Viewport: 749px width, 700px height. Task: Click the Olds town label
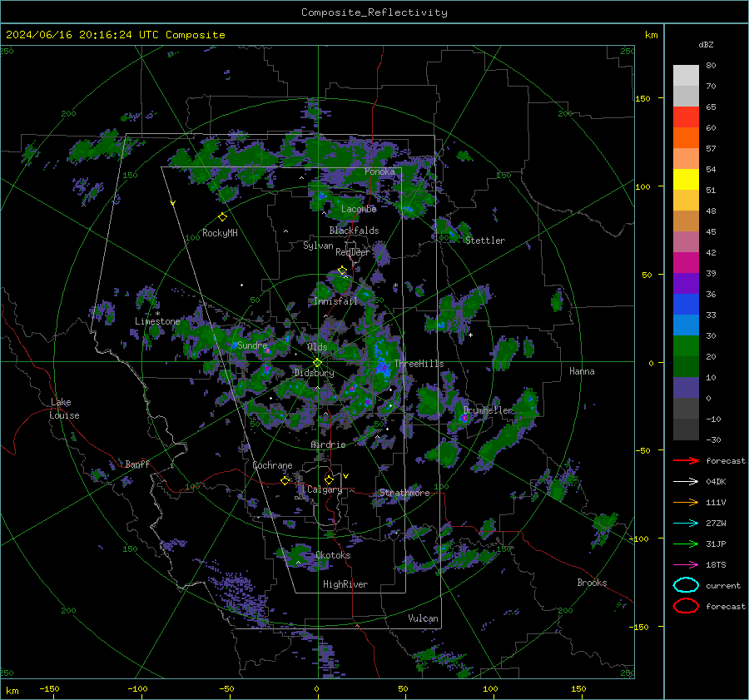point(317,347)
